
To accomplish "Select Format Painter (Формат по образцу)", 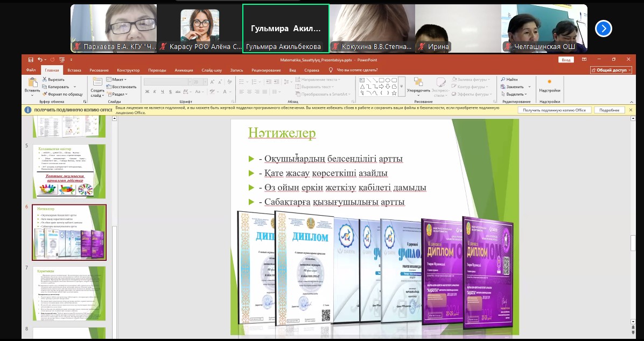I will coord(45,94).
